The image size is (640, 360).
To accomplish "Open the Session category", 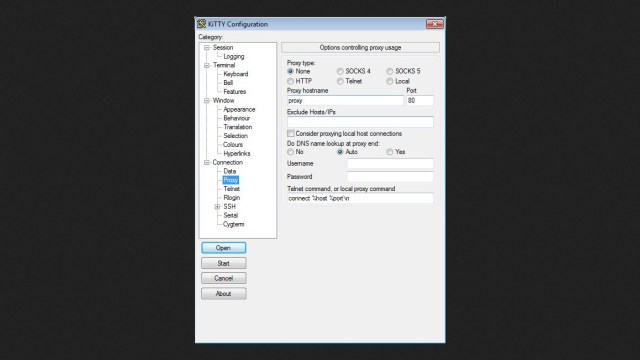I will [223, 48].
